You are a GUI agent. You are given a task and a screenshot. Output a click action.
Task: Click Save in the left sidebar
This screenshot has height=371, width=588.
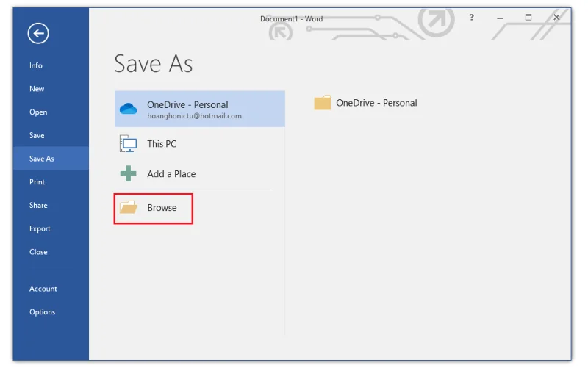(37, 135)
